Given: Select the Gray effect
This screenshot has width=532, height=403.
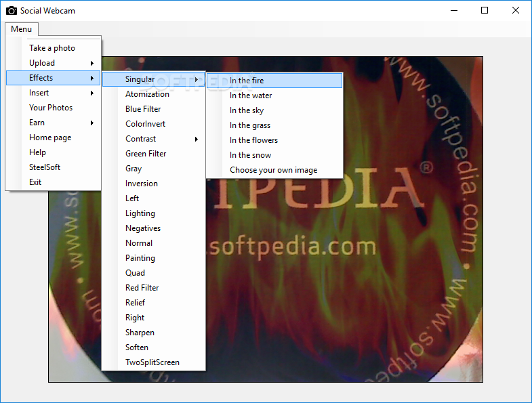Looking at the screenshot, I should click(154, 169).
